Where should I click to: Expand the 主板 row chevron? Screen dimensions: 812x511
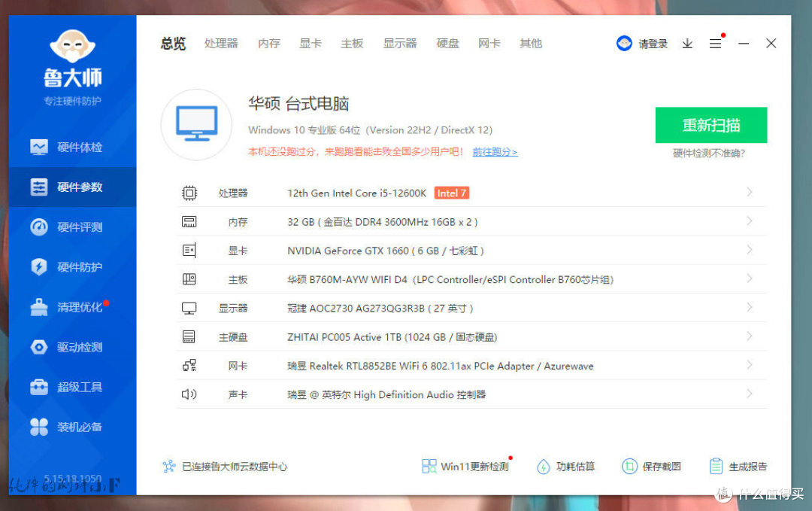click(x=750, y=278)
